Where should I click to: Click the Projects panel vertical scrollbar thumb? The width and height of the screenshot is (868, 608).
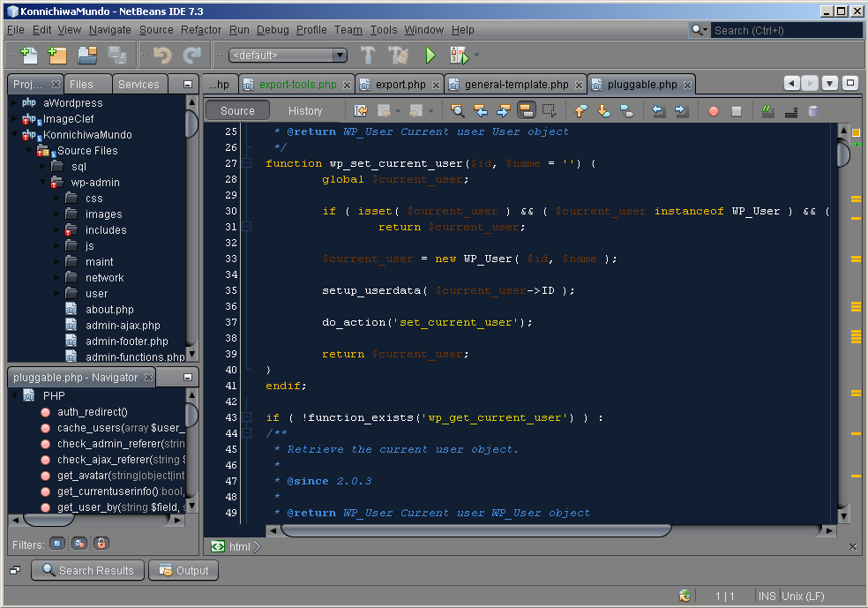(191, 123)
